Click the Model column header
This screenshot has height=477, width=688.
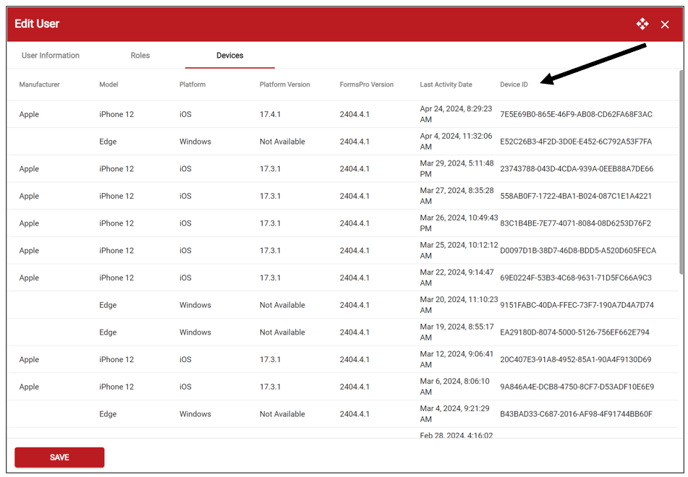tap(108, 84)
